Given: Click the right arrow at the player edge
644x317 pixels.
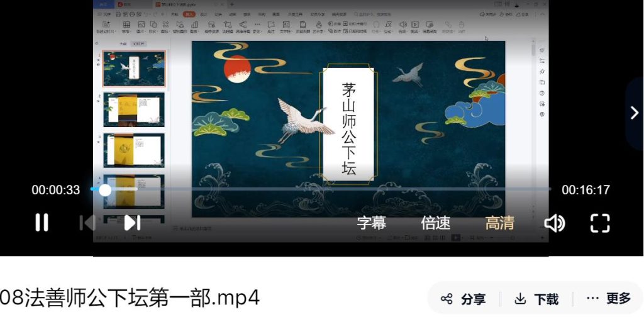Looking at the screenshot, I should click(x=634, y=113).
